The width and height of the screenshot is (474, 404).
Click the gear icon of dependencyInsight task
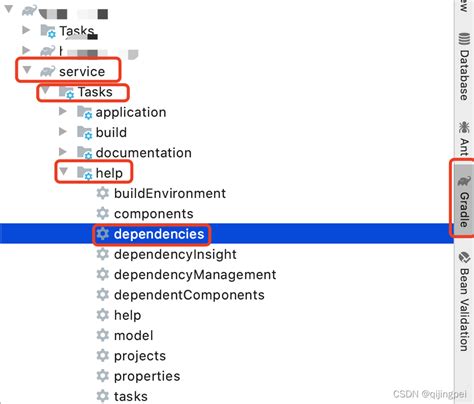pyautogui.click(x=103, y=254)
